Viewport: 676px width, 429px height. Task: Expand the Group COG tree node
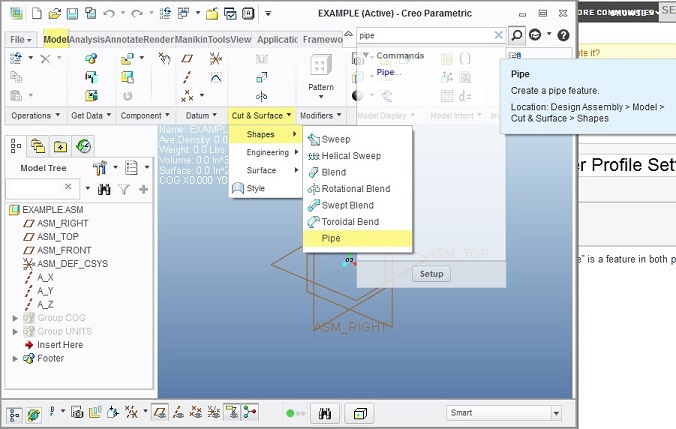pyautogui.click(x=15, y=318)
